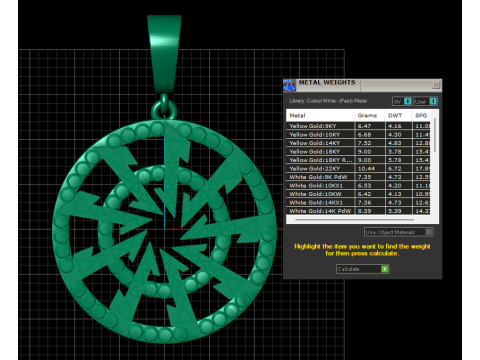The image size is (480, 360).
Task: Select the Yellow Gold:22KY row
Action: 358,169
